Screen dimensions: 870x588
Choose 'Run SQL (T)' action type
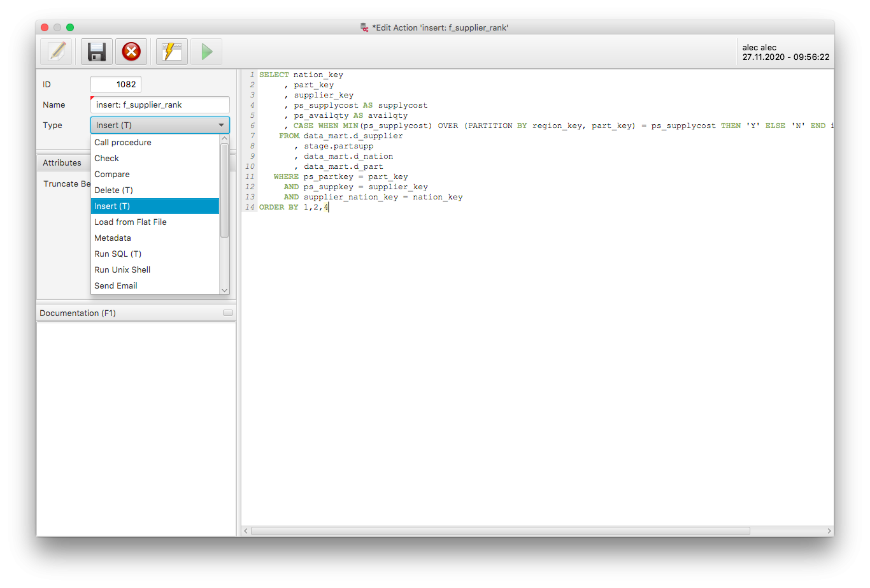click(x=117, y=254)
